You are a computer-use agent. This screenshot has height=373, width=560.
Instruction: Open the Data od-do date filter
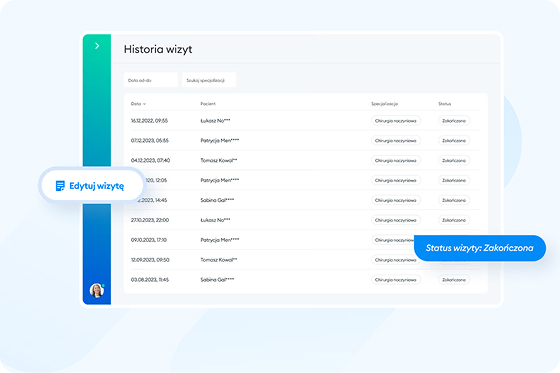(x=151, y=80)
